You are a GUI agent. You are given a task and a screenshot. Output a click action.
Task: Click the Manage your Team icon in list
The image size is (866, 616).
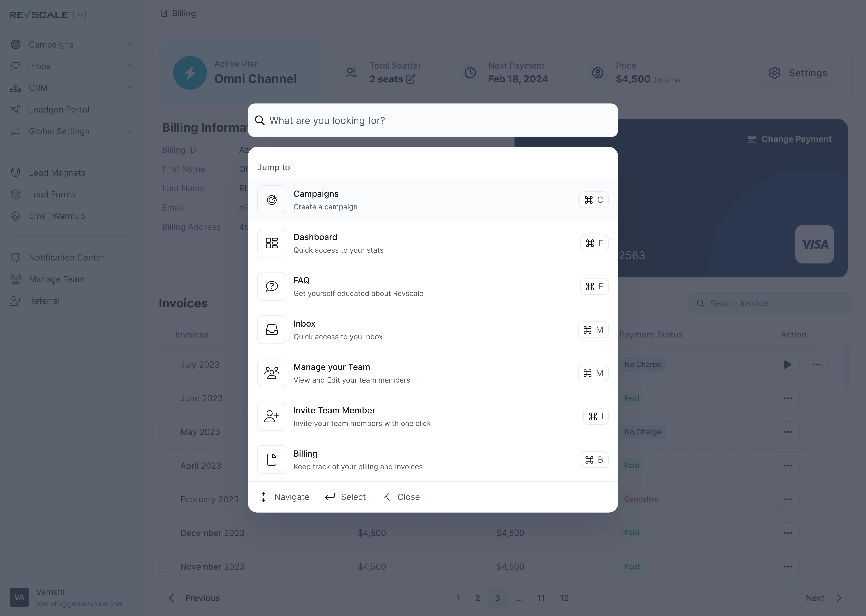(272, 373)
